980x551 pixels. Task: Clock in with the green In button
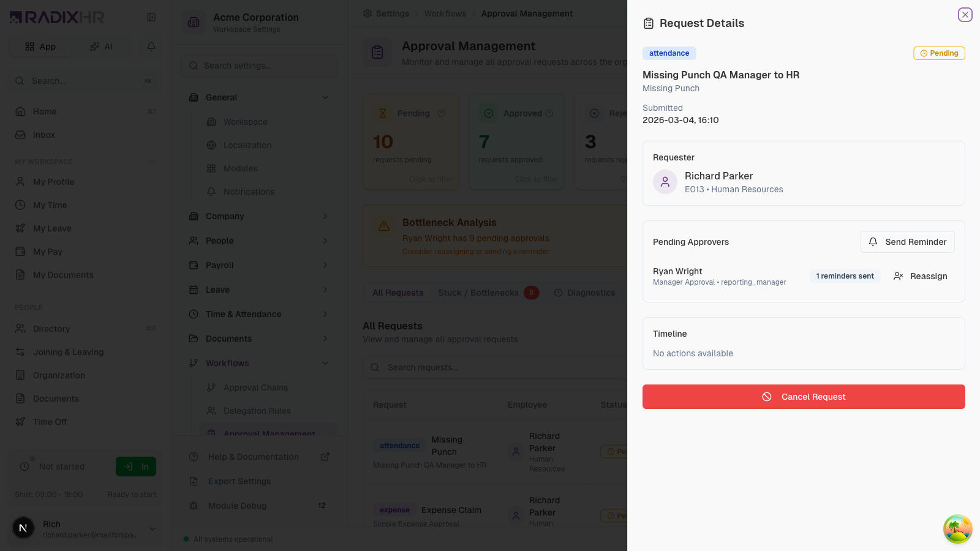(136, 467)
